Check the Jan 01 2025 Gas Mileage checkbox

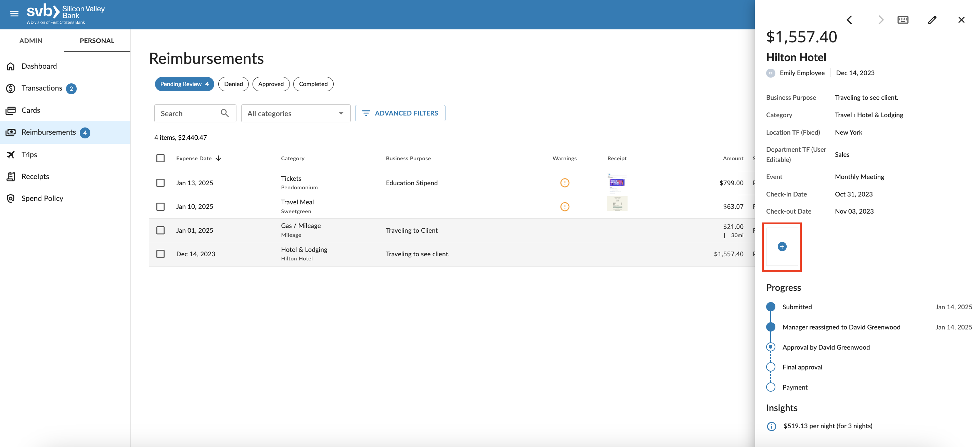pyautogui.click(x=160, y=230)
